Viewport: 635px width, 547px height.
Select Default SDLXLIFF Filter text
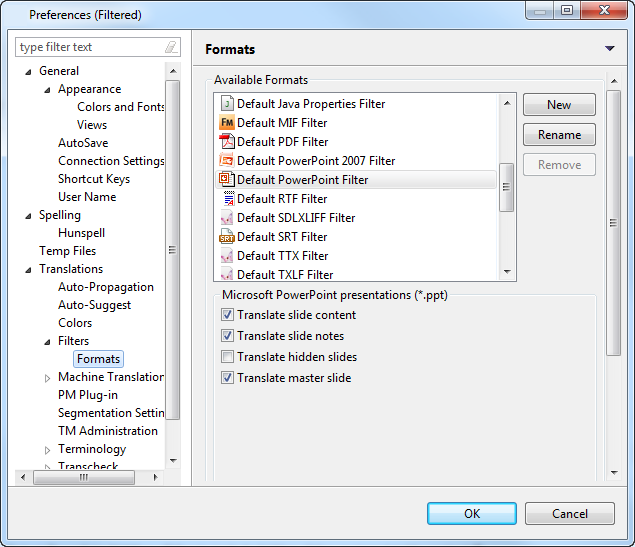(296, 218)
